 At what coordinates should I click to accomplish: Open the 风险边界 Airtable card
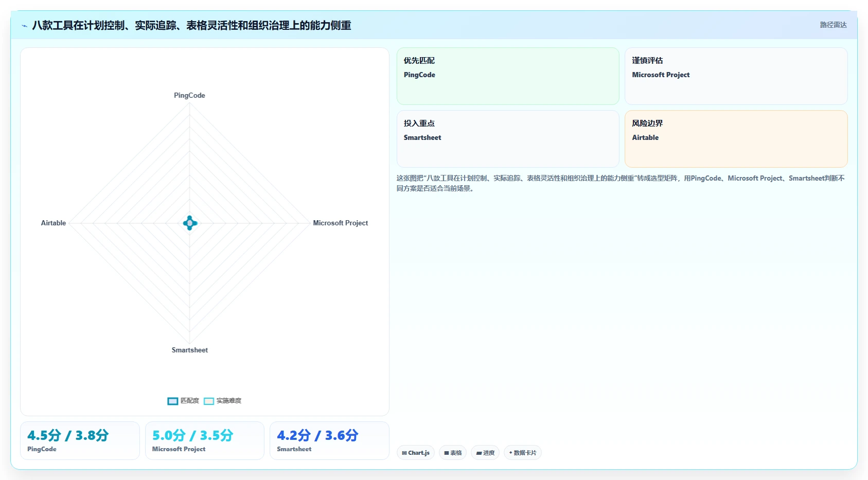(x=736, y=139)
